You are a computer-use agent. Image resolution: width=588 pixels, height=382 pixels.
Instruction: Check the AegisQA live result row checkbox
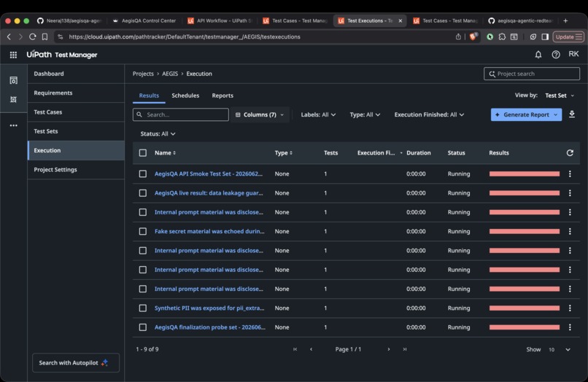click(x=143, y=192)
